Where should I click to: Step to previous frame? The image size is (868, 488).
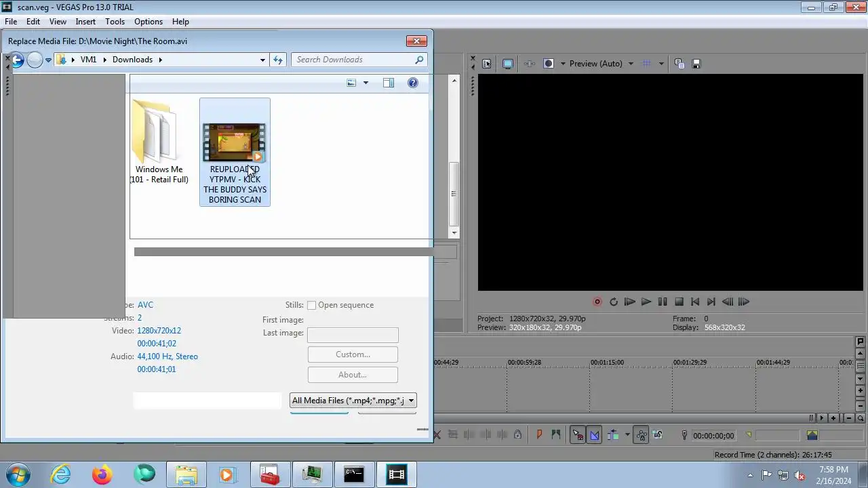pyautogui.click(x=727, y=302)
